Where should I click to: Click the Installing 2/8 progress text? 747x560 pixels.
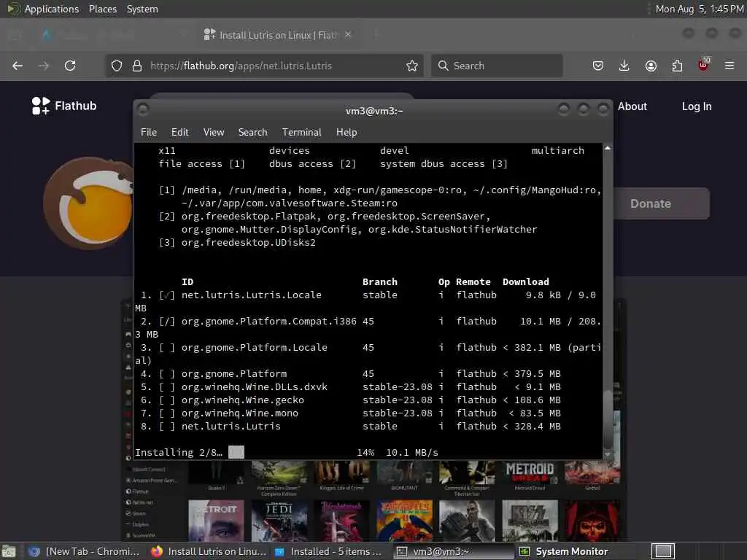179,452
